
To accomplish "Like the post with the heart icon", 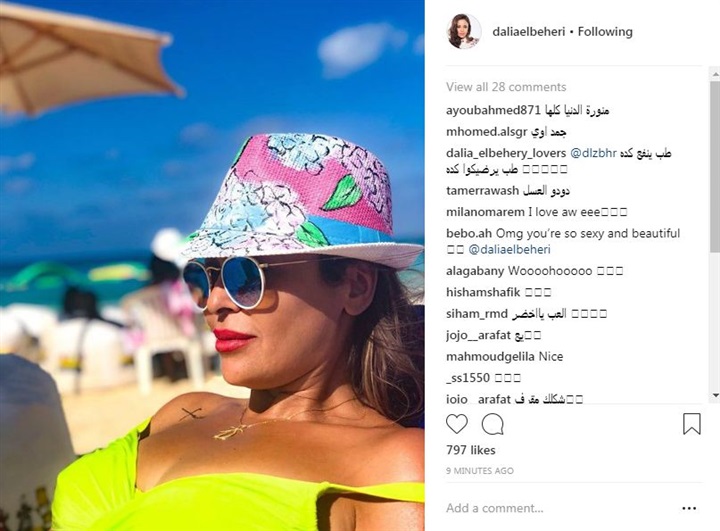I will [457, 424].
